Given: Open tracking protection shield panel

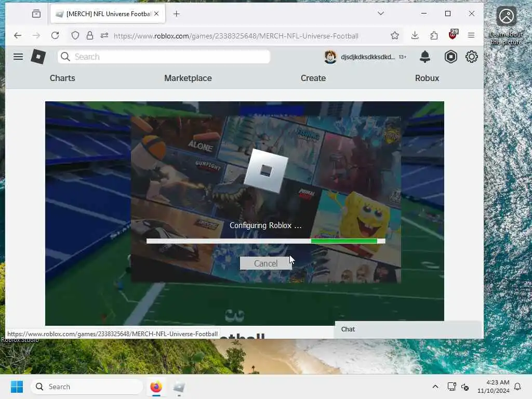Looking at the screenshot, I should tap(75, 35).
